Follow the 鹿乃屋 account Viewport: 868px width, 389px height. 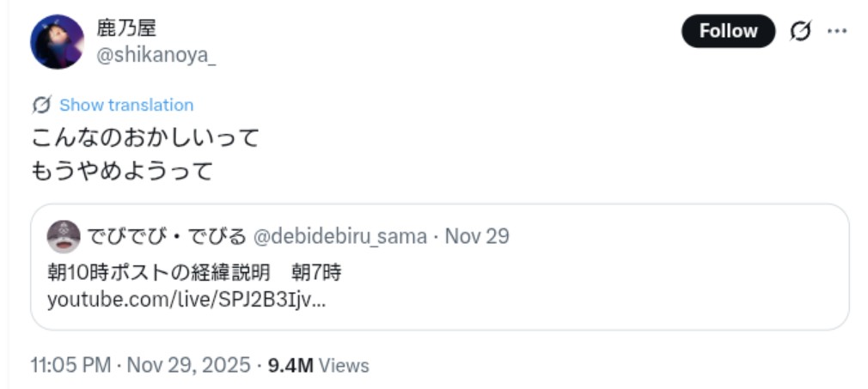pos(727,31)
